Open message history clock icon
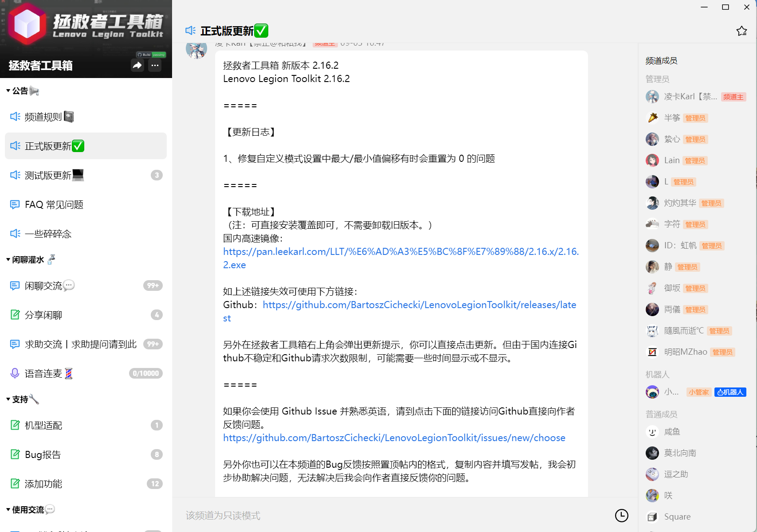Image resolution: width=757 pixels, height=532 pixels. coord(622,515)
